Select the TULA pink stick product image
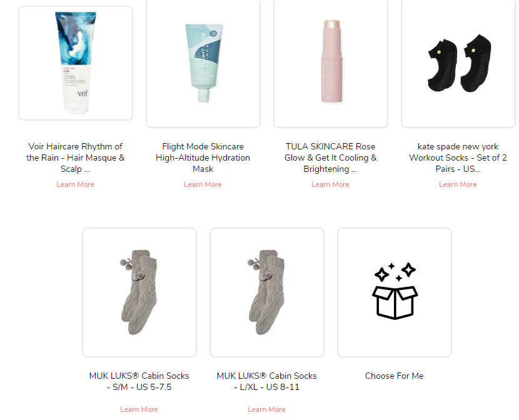This screenshot has width=519, height=420. [x=332, y=61]
